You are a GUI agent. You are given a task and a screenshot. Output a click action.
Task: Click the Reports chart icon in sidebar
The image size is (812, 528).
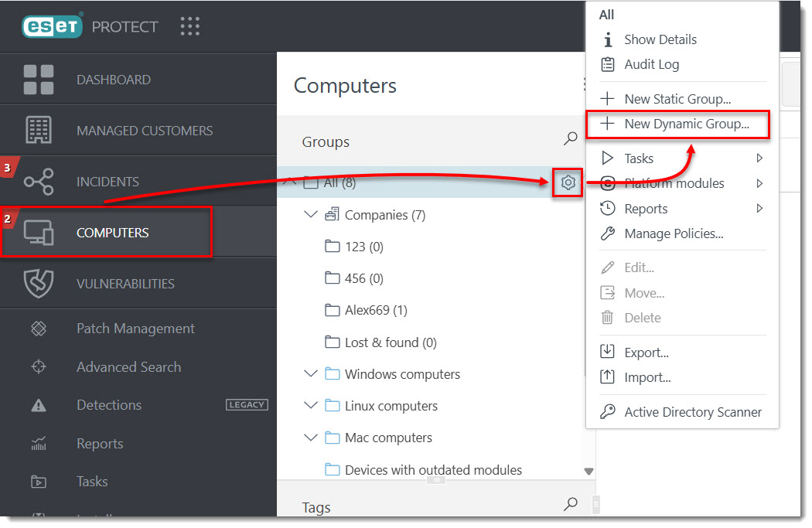point(39,444)
